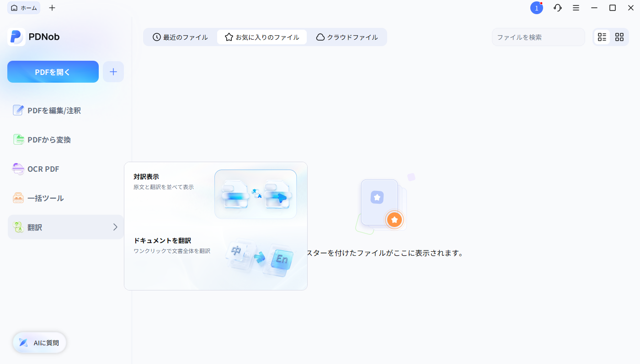The width and height of the screenshot is (640, 364).
Task: Choose ドキュメントを翻訳 option
Action: pos(215,257)
